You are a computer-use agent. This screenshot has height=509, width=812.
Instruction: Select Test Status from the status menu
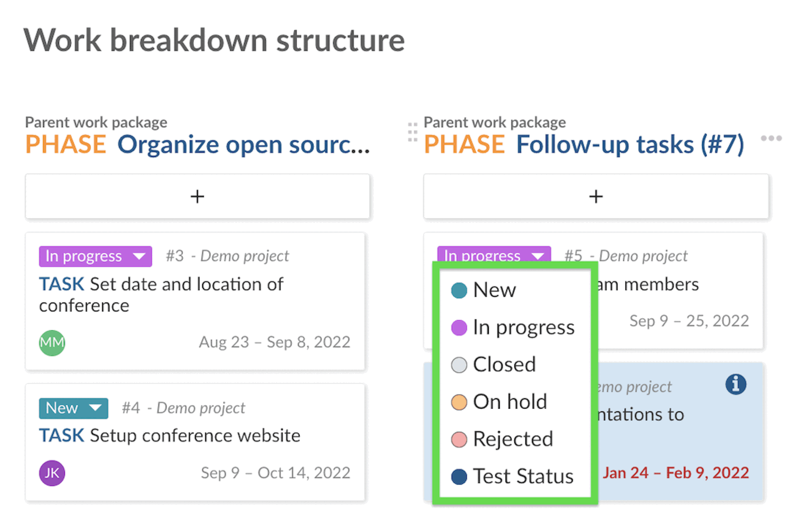click(522, 476)
